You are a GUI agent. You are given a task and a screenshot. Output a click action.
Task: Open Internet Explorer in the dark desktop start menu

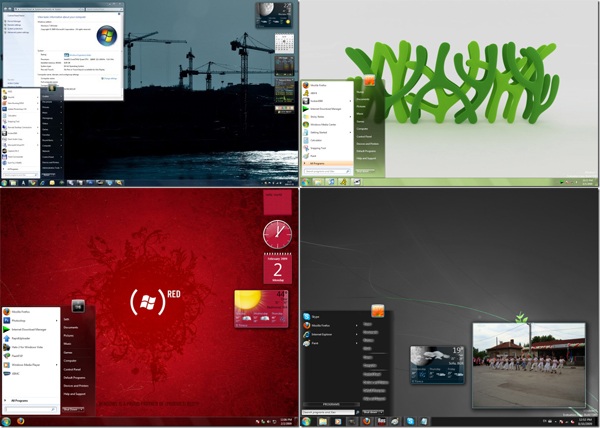[331, 334]
